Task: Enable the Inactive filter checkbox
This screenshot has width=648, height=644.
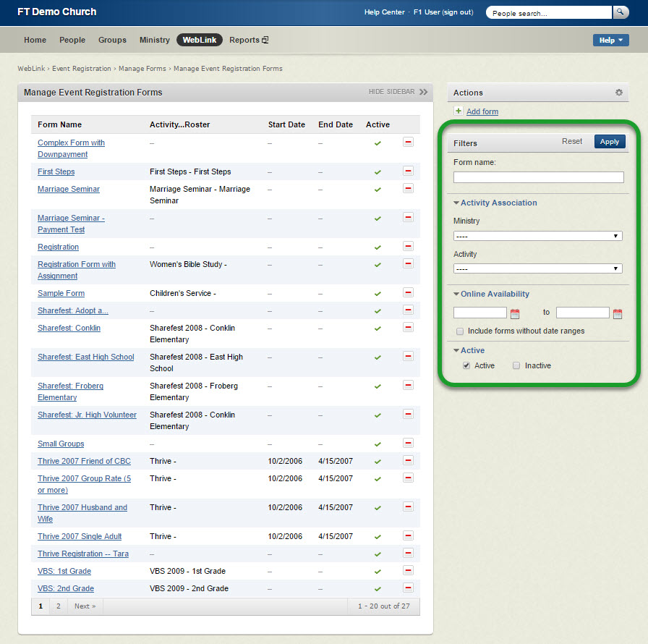Action: 516,365
